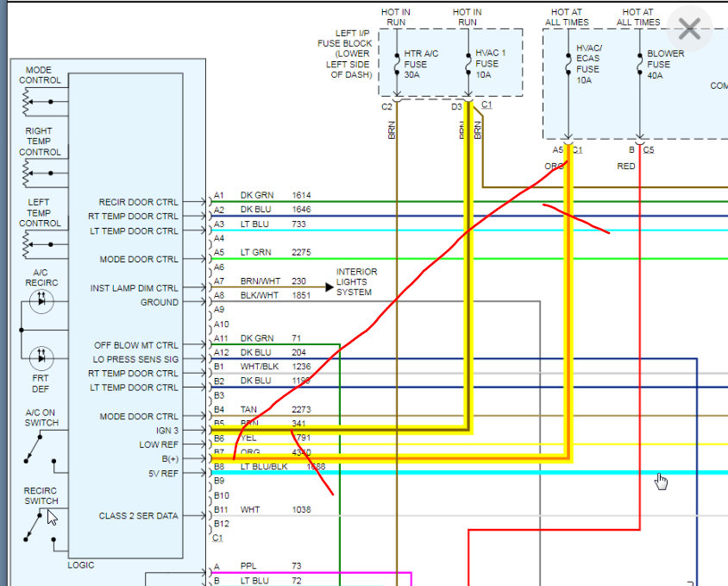This screenshot has width=728, height=586.
Task: Click the D3 connector terminal label
Action: click(456, 107)
